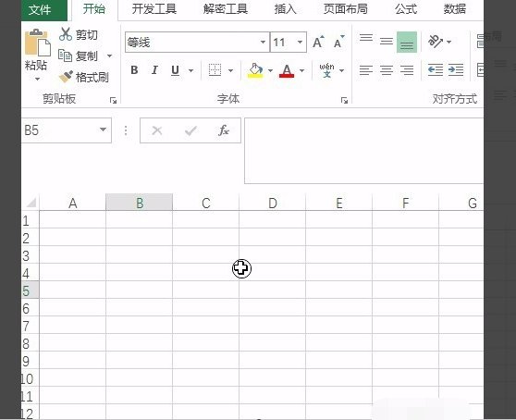Switch to the Page Layout (页面布局) tab
This screenshot has width=516, height=420.
coord(346,9)
